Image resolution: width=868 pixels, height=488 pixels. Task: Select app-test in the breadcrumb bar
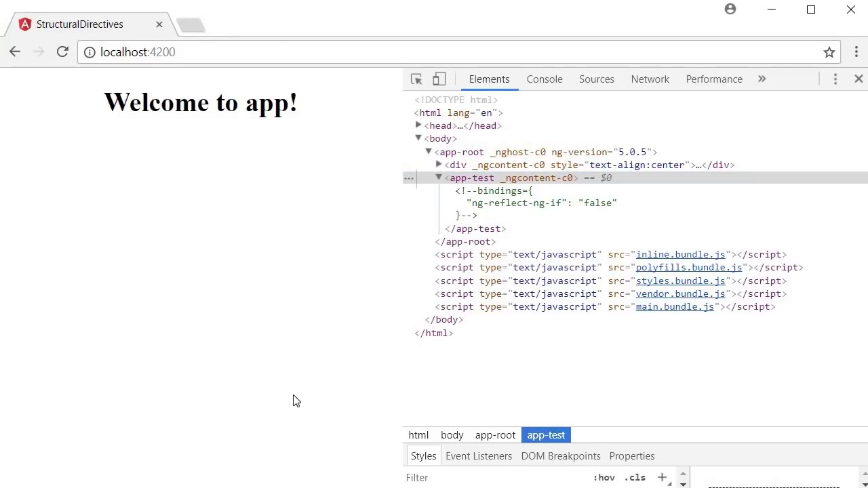pos(546,435)
